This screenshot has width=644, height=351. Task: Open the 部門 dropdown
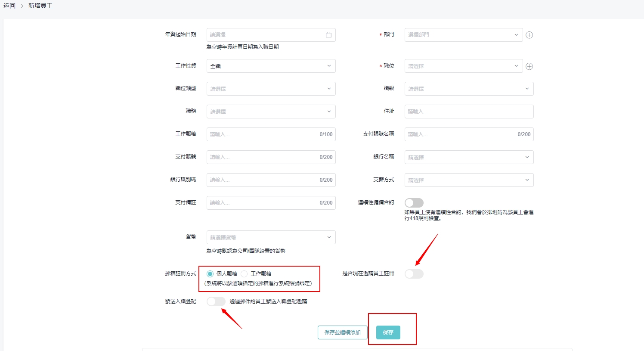[463, 35]
